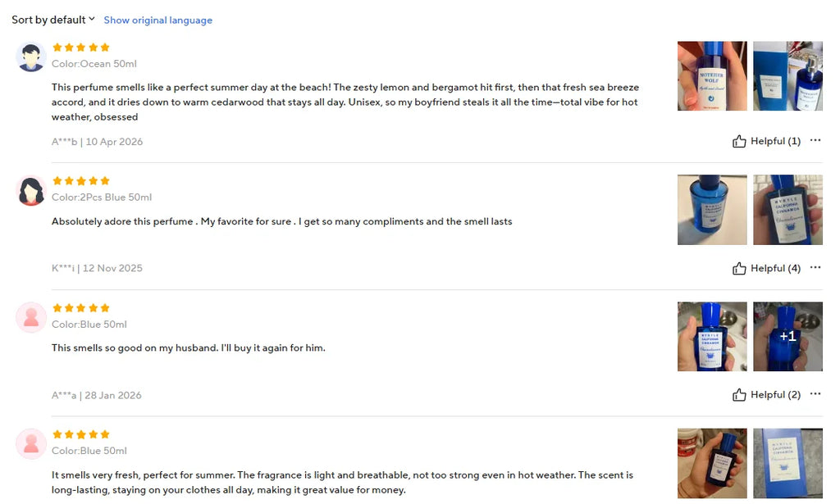Open more options for K***i's review

point(815,267)
